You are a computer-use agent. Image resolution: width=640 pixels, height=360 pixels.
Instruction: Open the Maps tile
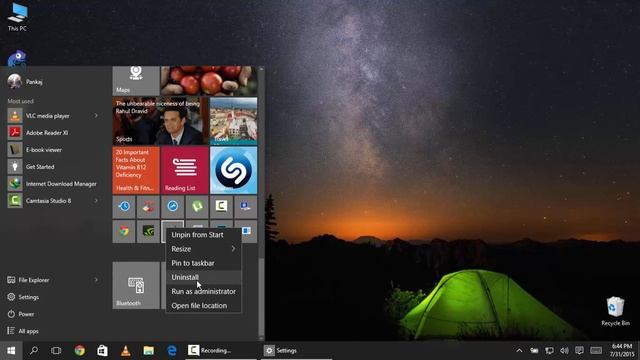(136, 80)
